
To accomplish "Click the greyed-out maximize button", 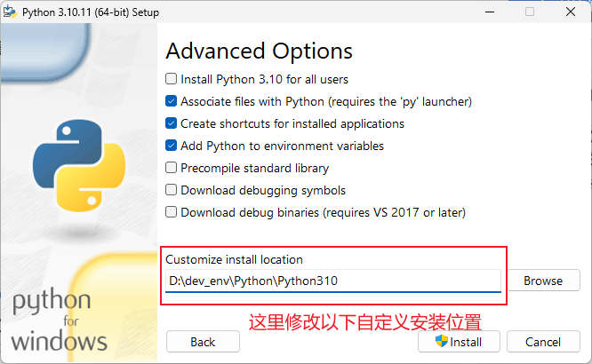I will pos(530,12).
